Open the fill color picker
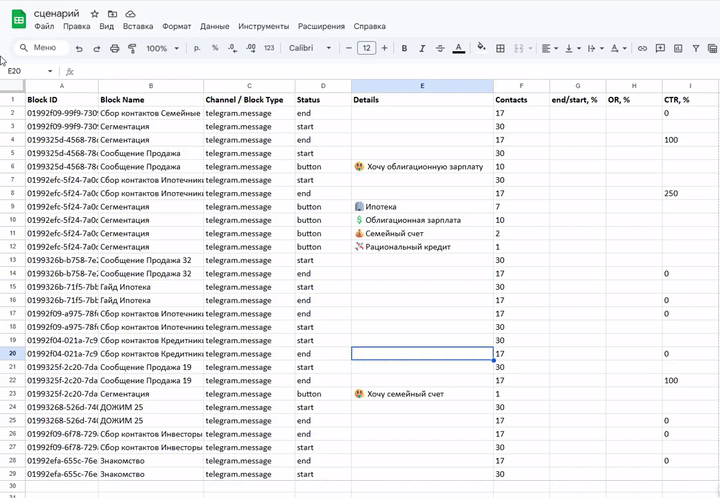Screen dimensions: 720x498 click(481, 48)
